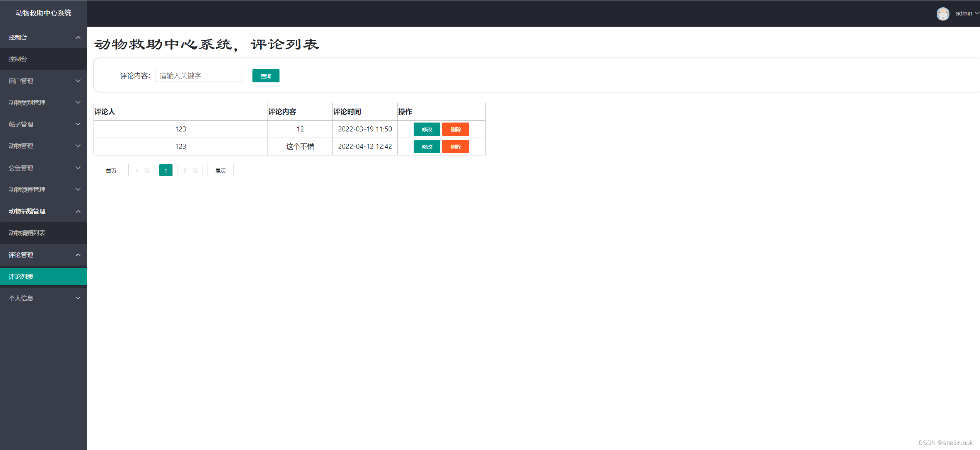980x450 pixels.
Task: Click the 查询 search button
Action: tap(266, 76)
